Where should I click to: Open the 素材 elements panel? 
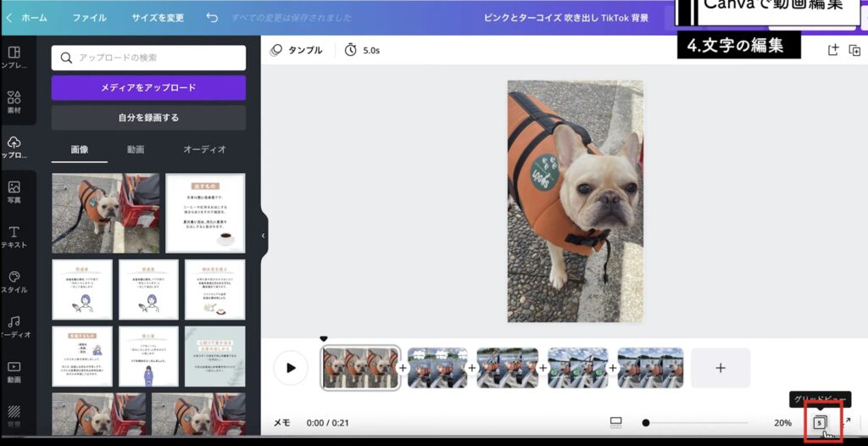14,103
